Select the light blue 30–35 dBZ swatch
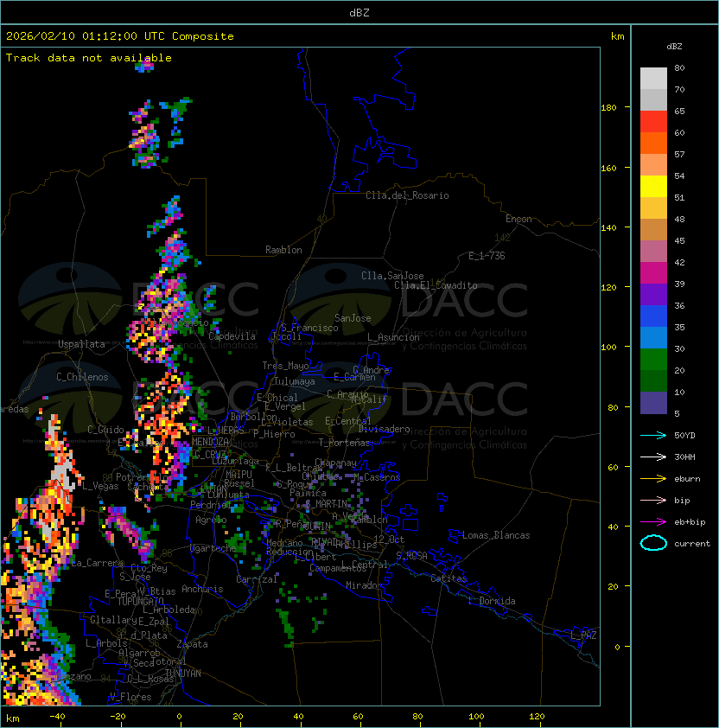This screenshot has width=719, height=728. 653,337
